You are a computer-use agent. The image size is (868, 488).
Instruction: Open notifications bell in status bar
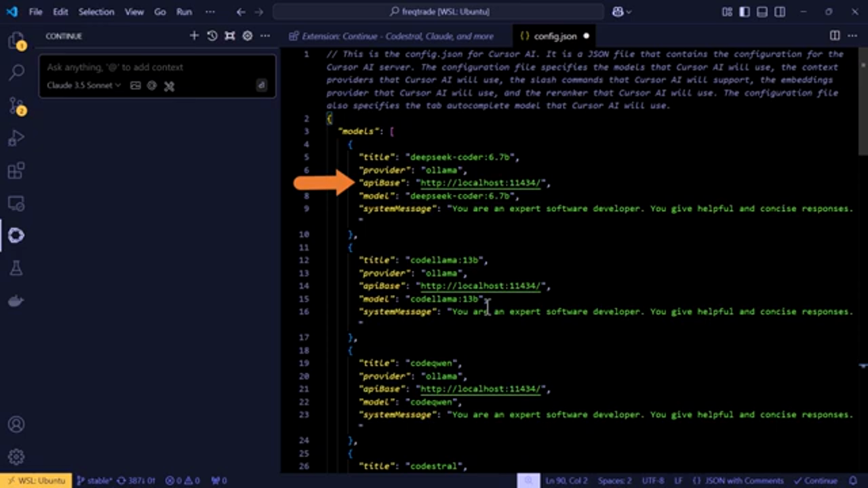854,481
